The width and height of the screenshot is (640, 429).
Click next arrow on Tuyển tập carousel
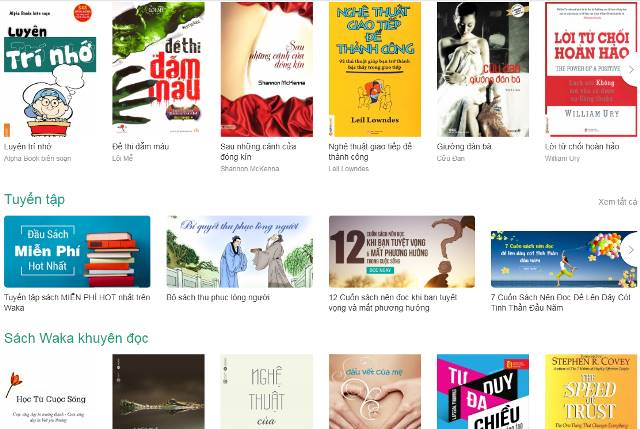pos(631,250)
